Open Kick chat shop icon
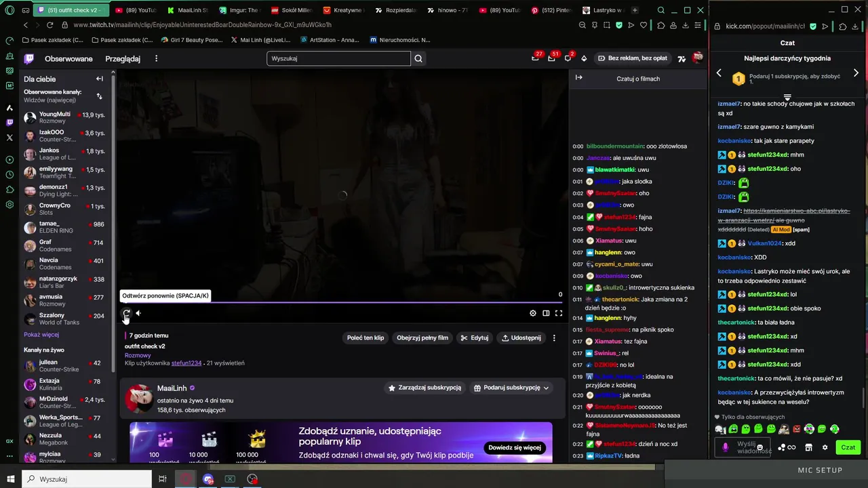 point(808,447)
